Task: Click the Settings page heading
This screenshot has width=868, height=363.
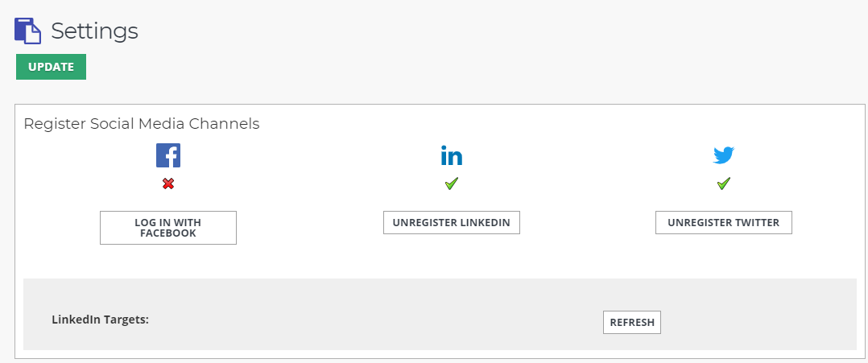Action: 95,31
